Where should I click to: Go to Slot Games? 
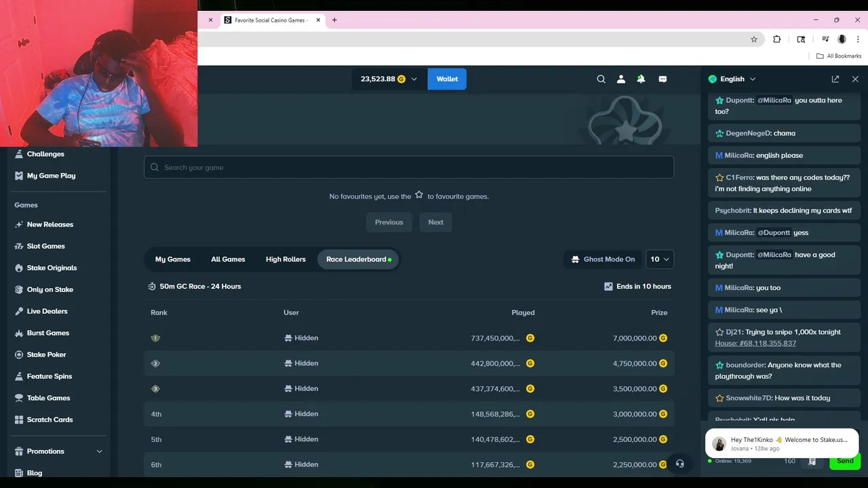pos(45,246)
